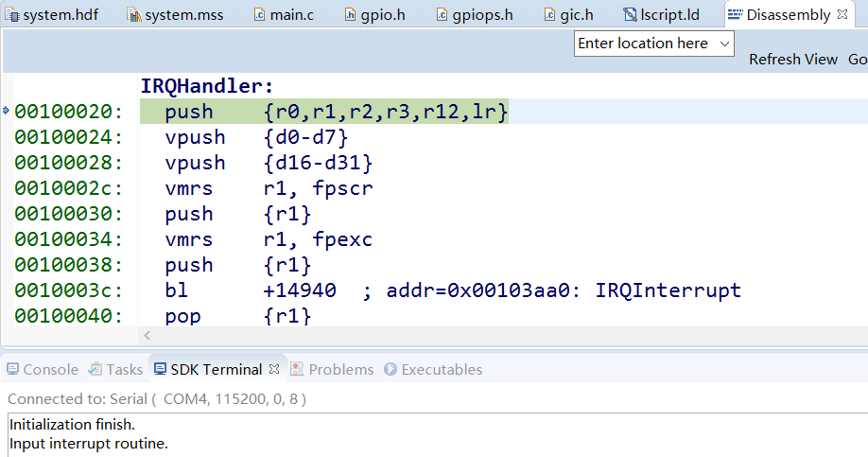Click the Connected to: Serial status text

(x=157, y=399)
